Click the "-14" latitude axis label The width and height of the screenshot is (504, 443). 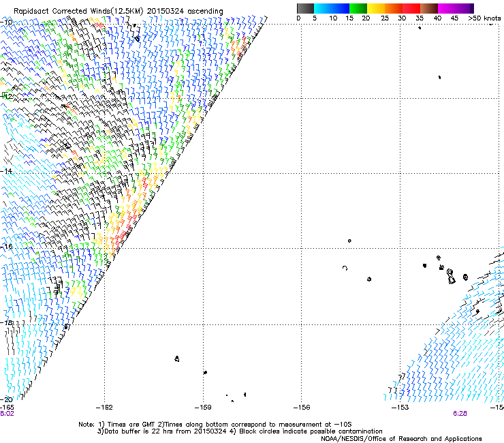[x=6, y=171]
